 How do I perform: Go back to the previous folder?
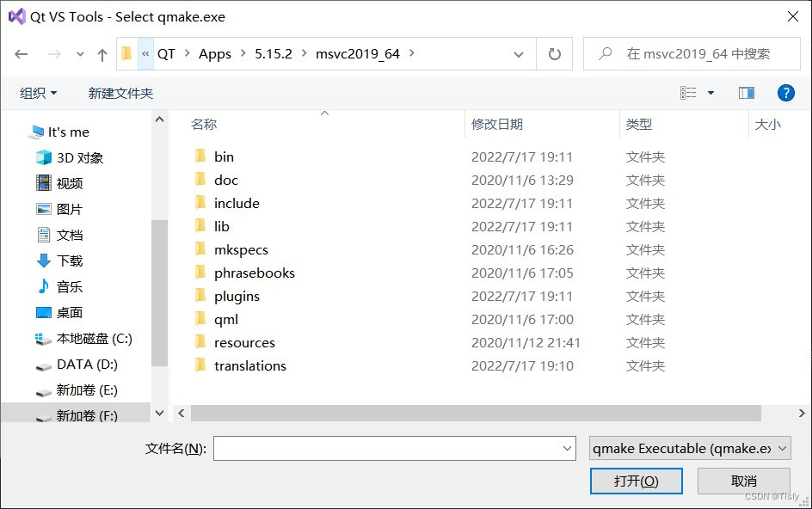22,54
